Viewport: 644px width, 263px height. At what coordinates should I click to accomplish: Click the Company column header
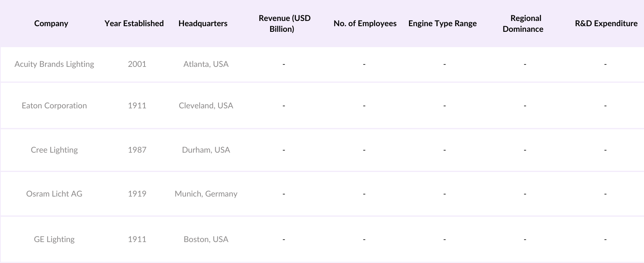tap(51, 23)
